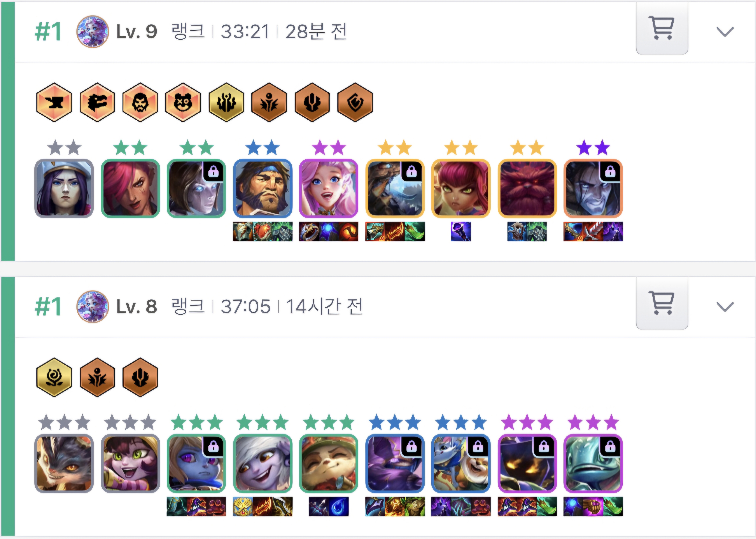Click the blue teardrop item under Teemo
This screenshot has height=539, width=756.
click(338, 506)
